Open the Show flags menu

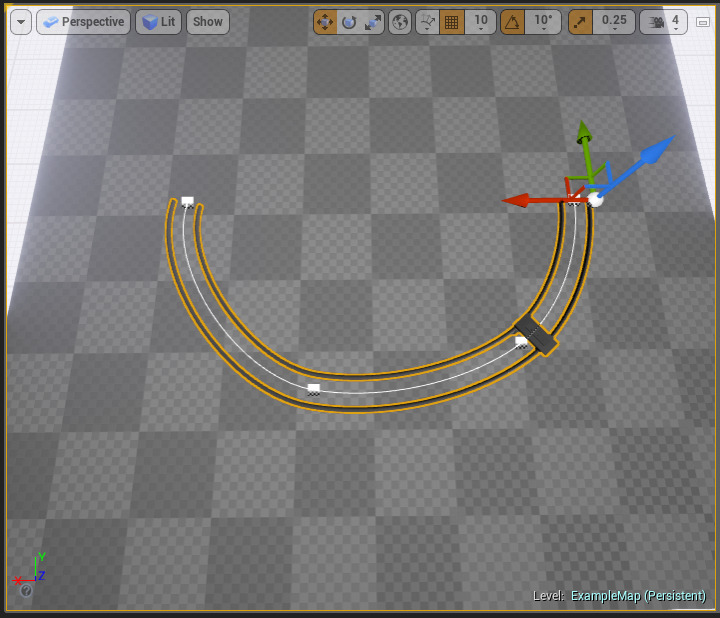208,22
